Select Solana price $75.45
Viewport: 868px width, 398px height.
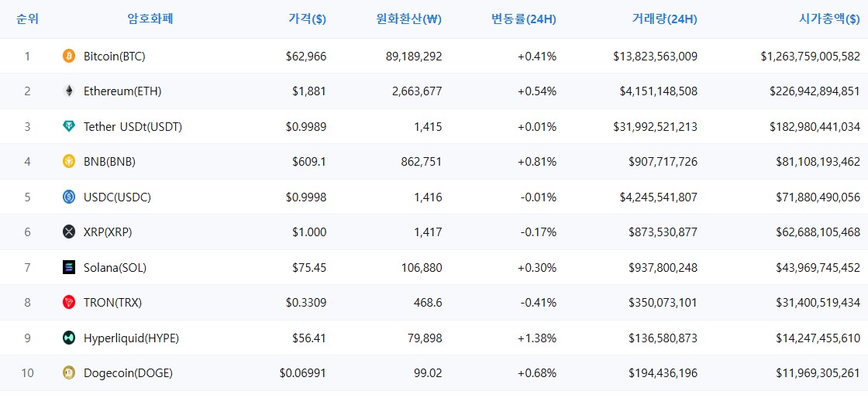point(309,268)
